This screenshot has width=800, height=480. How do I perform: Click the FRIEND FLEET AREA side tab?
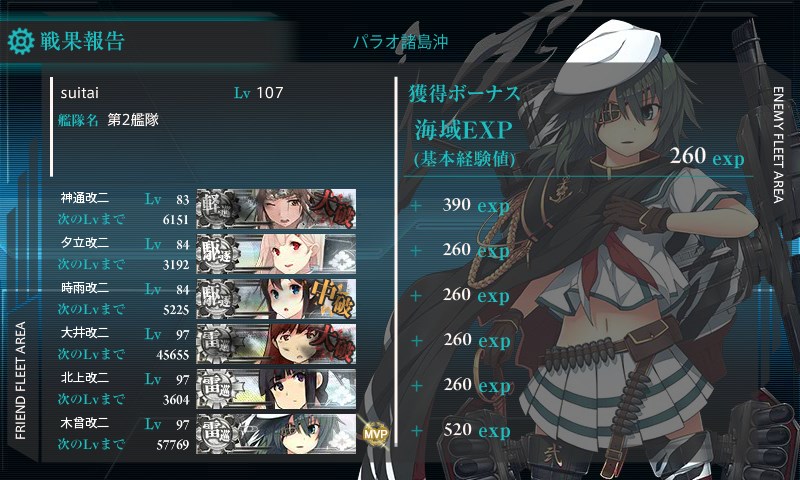pos(20,381)
